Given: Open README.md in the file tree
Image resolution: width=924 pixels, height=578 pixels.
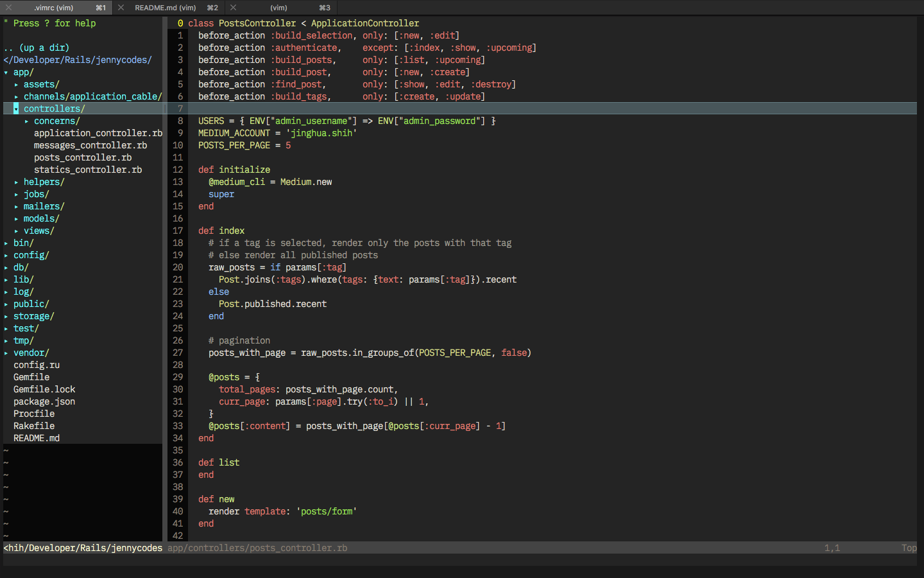Looking at the screenshot, I should point(37,439).
